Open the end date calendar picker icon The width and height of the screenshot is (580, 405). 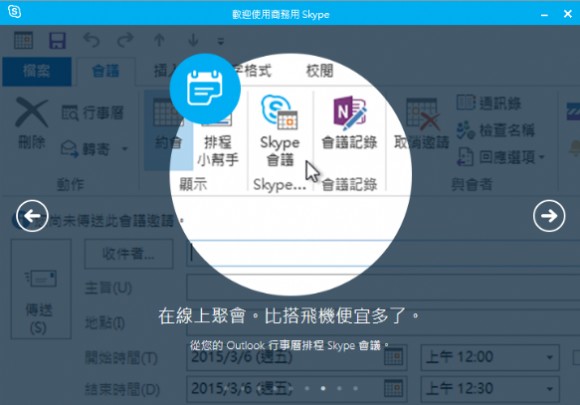(394, 389)
